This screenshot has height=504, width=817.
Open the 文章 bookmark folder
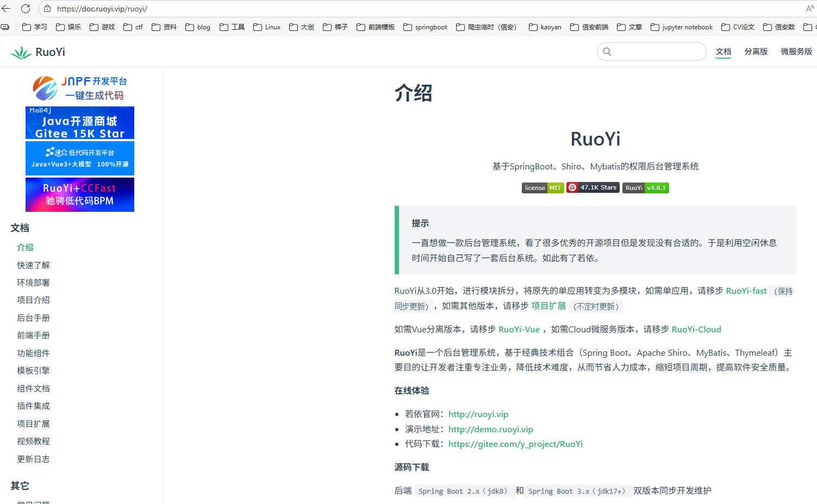coord(629,27)
